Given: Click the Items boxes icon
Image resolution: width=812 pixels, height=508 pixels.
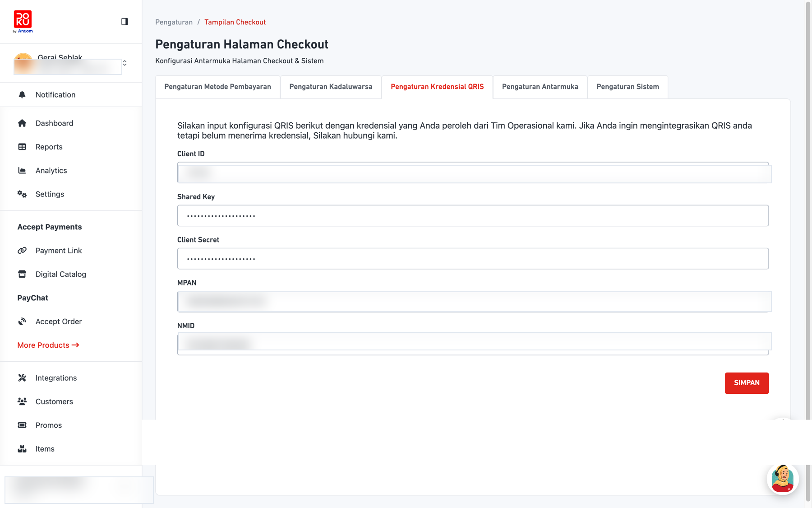Looking at the screenshot, I should pos(22,449).
